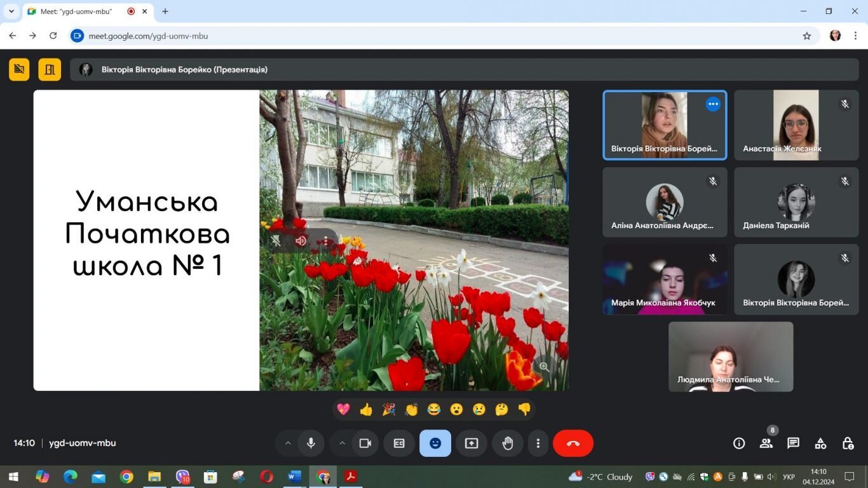Click the present screen icon
Screen dimensions: 868x488
click(471, 444)
